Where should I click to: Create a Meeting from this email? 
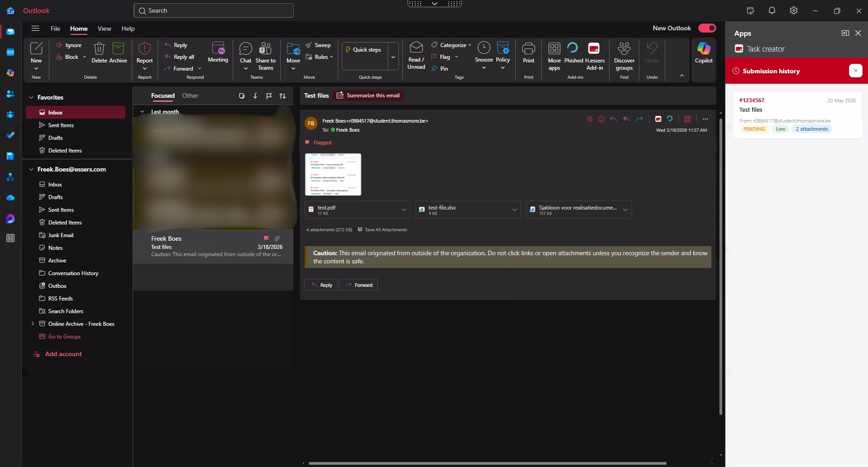(218, 52)
